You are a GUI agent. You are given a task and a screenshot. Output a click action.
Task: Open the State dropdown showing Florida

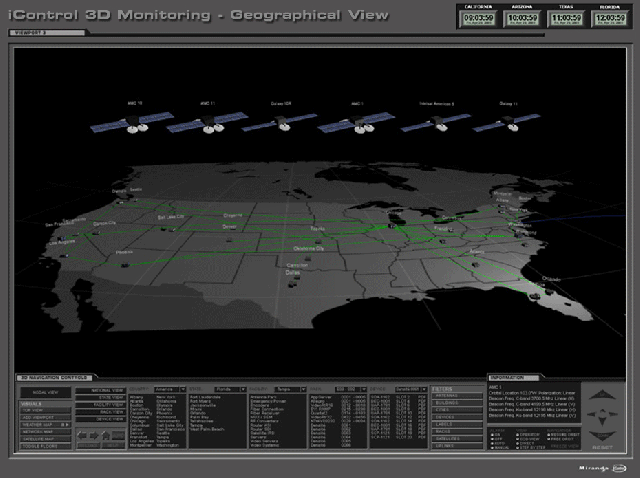point(230,389)
